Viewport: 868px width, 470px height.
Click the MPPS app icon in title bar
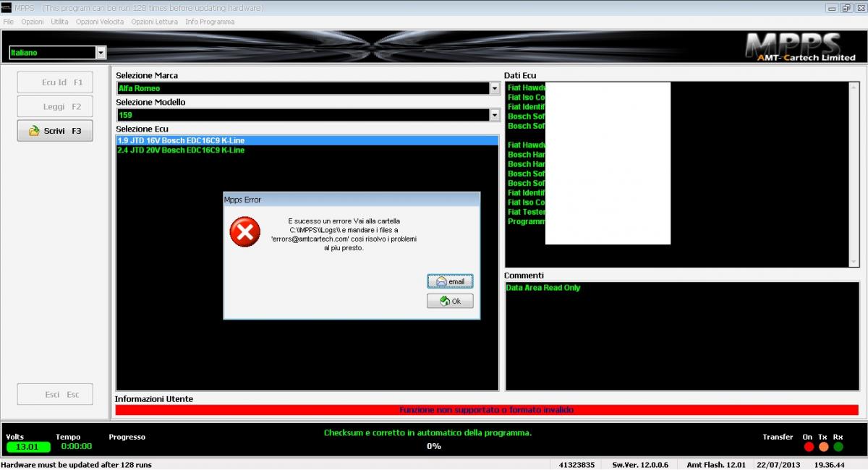click(7, 8)
